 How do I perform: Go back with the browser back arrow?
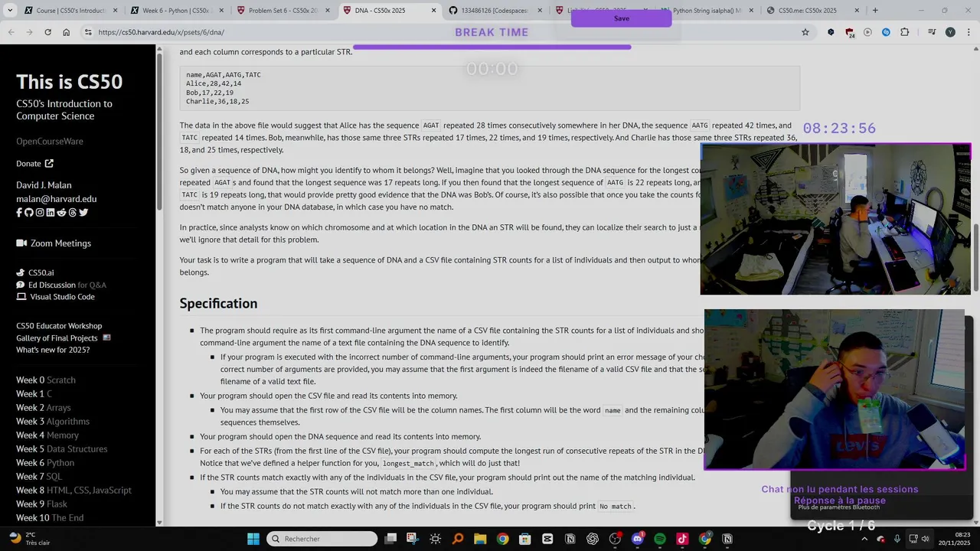point(11,32)
